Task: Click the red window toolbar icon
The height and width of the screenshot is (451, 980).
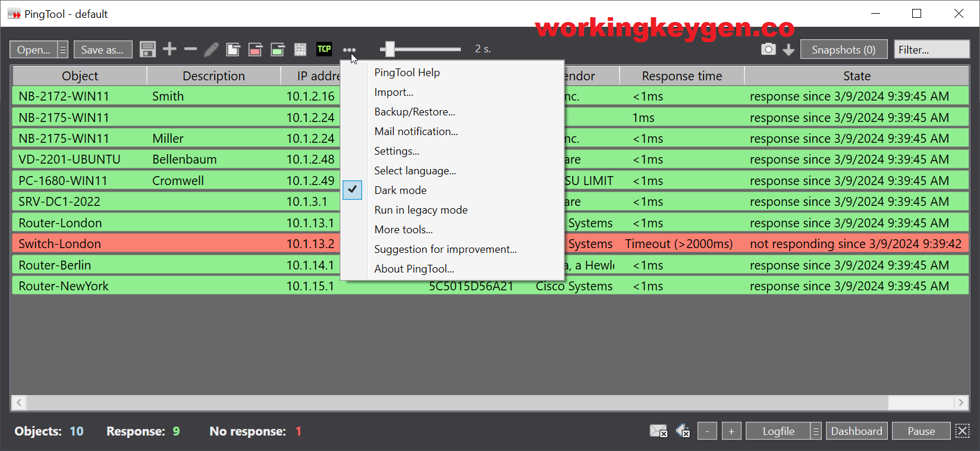Action: point(255,49)
